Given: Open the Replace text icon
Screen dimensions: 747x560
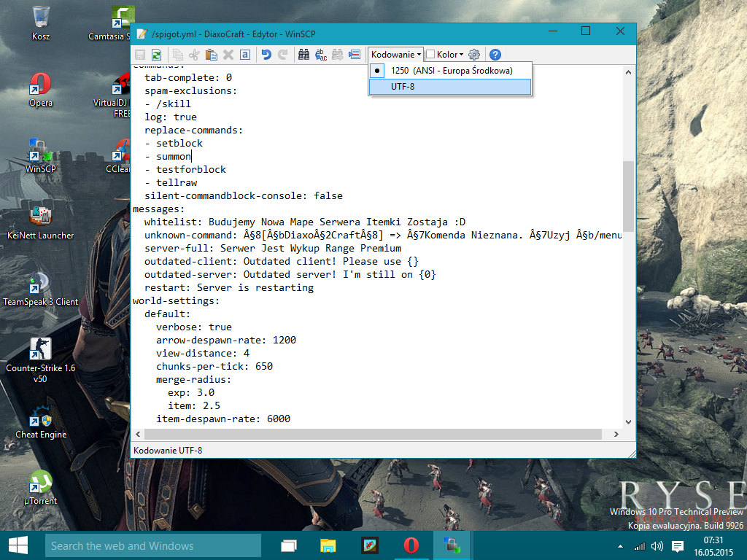Looking at the screenshot, I should (x=321, y=55).
